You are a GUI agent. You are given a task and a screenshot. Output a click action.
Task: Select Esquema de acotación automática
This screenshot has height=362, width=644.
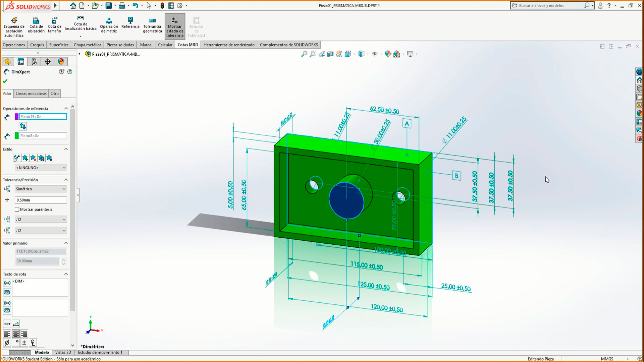[14, 26]
